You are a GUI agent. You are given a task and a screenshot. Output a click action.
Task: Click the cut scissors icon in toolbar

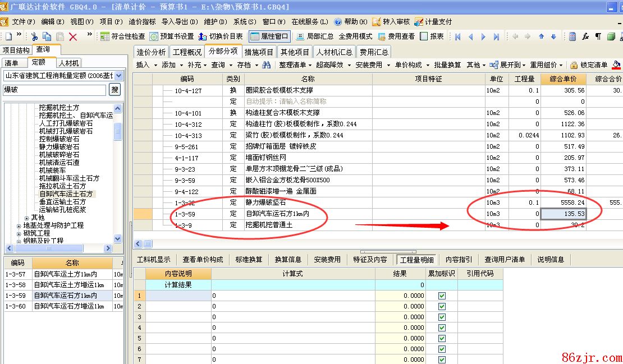click(34, 36)
